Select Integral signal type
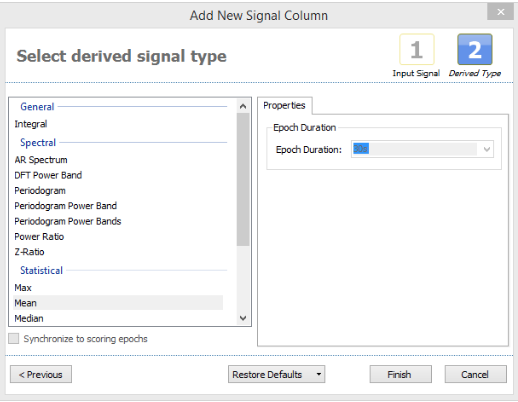 tap(118, 124)
